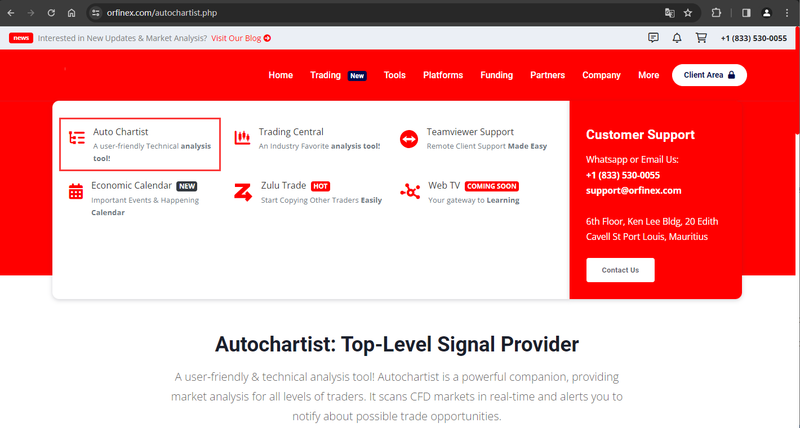800x428 pixels.
Task: Expand the Company menu
Action: click(601, 75)
